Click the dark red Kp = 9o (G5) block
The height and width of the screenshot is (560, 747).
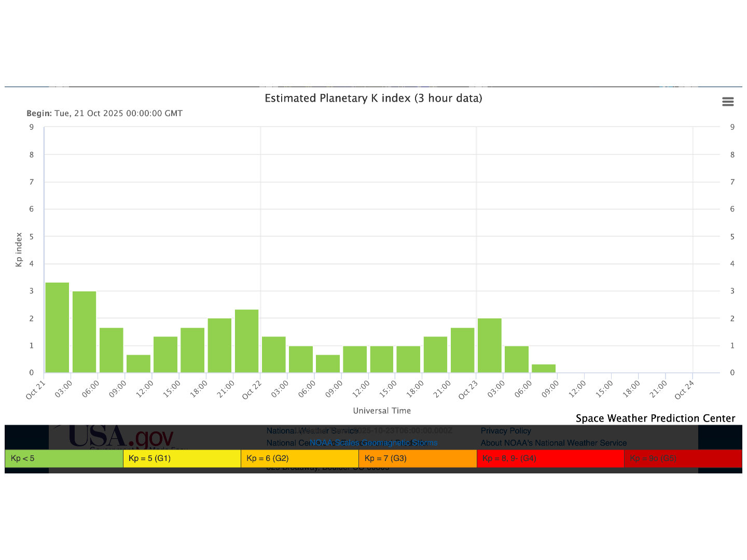coord(683,458)
